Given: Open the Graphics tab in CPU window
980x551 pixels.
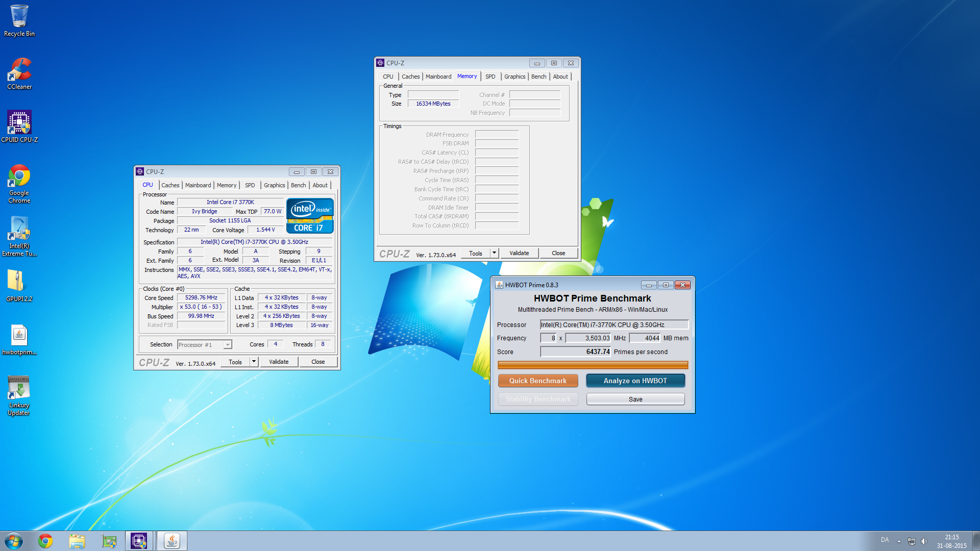Looking at the screenshot, I should (275, 185).
